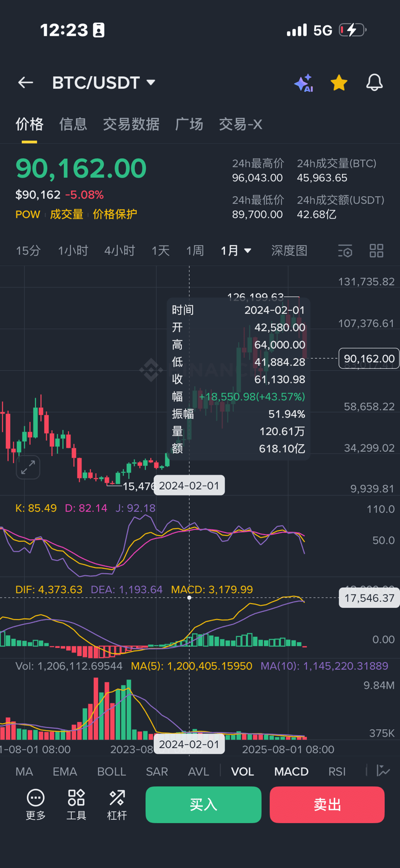
Task: Click the 2024-02-01 date marker under volume chart
Action: (x=189, y=744)
